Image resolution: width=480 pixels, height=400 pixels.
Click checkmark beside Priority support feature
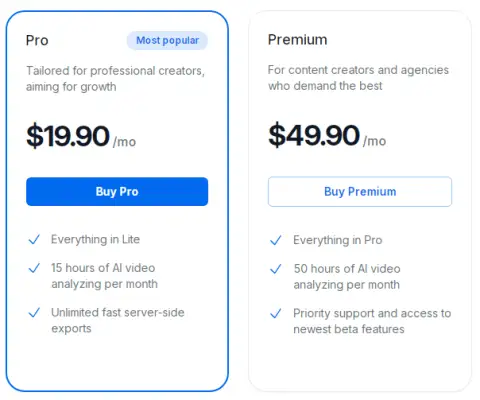click(276, 313)
